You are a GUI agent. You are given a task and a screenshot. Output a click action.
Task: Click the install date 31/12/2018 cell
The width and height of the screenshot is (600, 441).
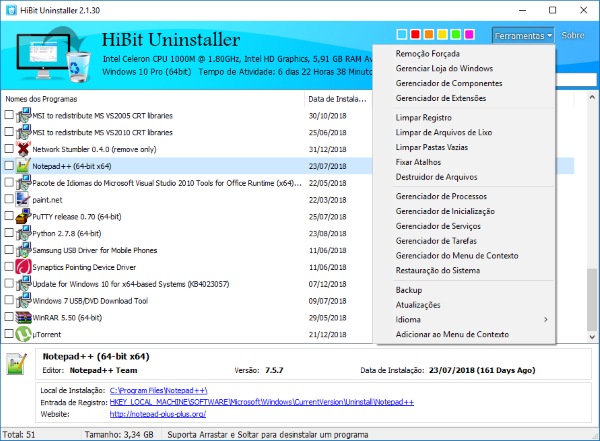tap(328, 149)
